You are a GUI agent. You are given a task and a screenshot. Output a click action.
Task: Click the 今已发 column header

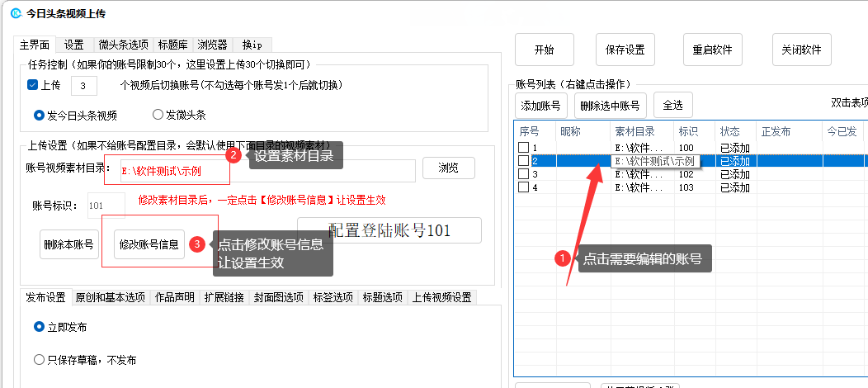coord(842,132)
